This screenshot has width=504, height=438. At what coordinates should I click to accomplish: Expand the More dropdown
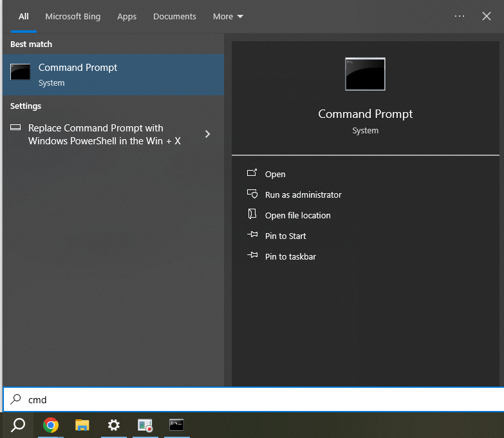228,16
